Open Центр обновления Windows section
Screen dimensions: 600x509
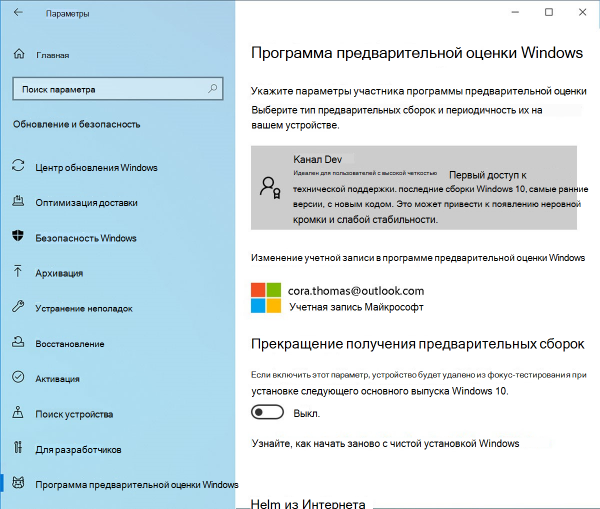click(x=96, y=168)
